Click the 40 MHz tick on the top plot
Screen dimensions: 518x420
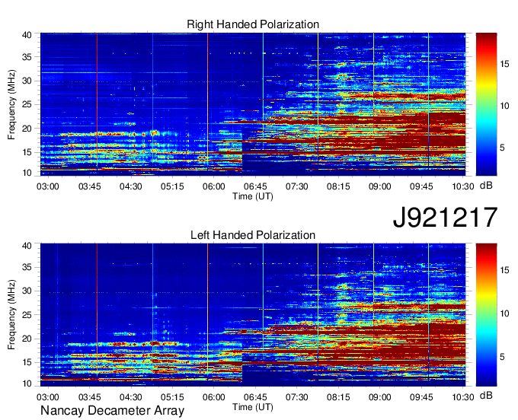[27, 35]
